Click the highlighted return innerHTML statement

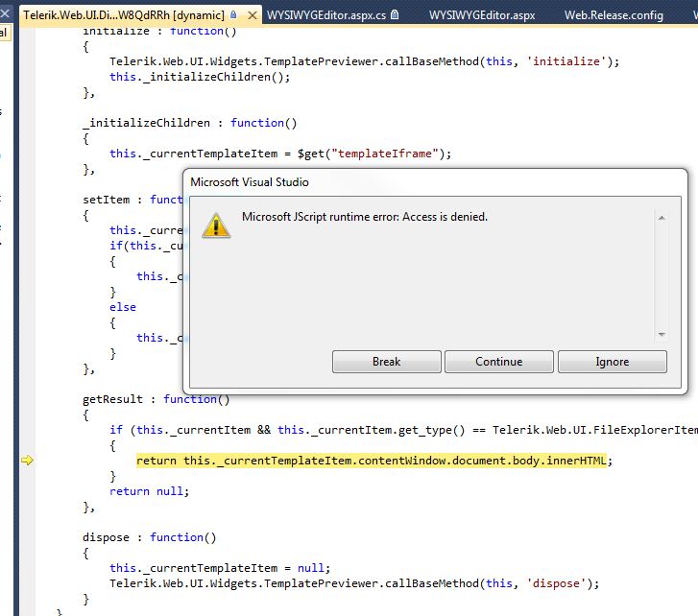(373, 461)
